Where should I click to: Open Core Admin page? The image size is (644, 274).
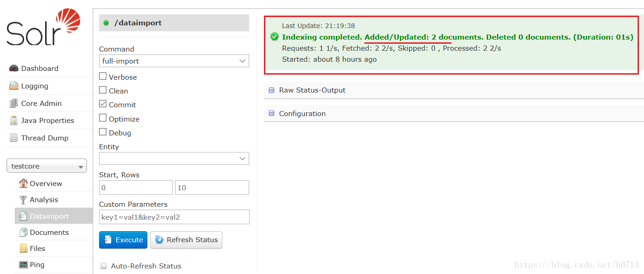(x=41, y=104)
